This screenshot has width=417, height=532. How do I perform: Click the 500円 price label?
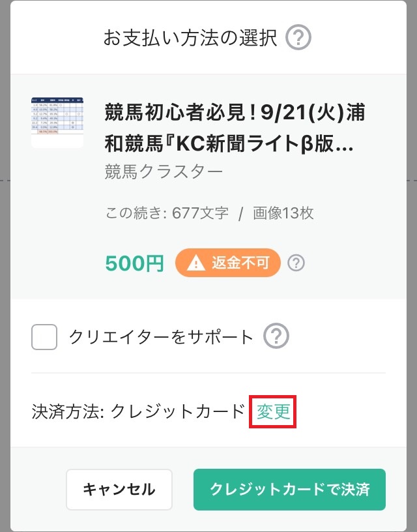[134, 263]
